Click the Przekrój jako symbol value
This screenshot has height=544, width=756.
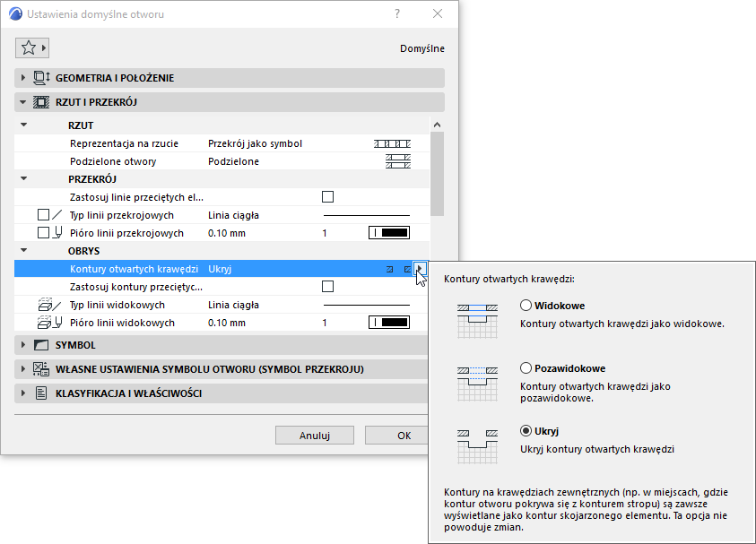(x=255, y=143)
